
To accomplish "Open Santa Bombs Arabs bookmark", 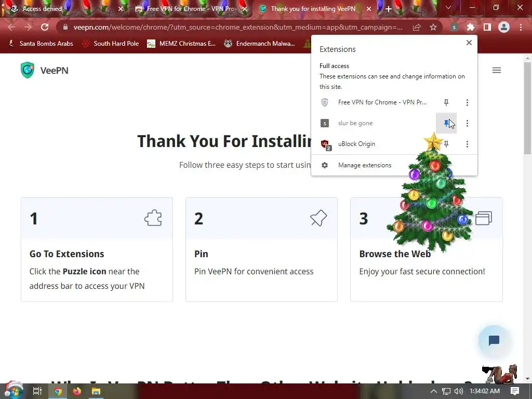I will [41, 44].
